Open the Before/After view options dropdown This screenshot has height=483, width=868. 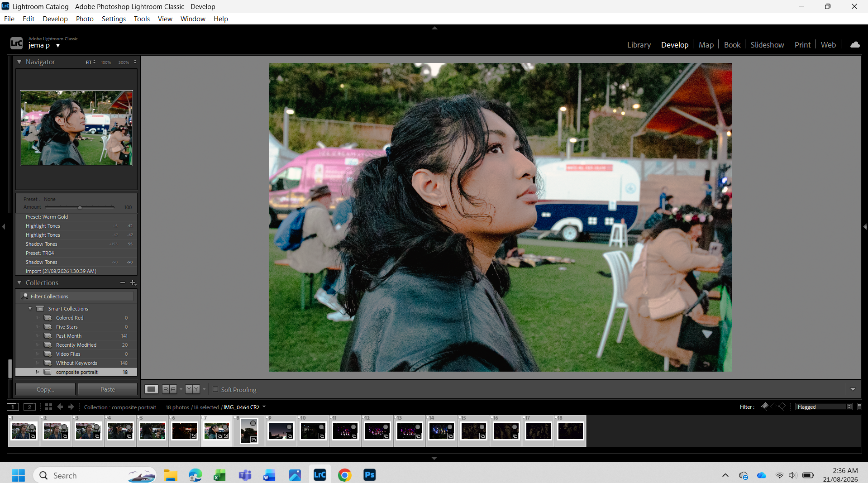[204, 389]
